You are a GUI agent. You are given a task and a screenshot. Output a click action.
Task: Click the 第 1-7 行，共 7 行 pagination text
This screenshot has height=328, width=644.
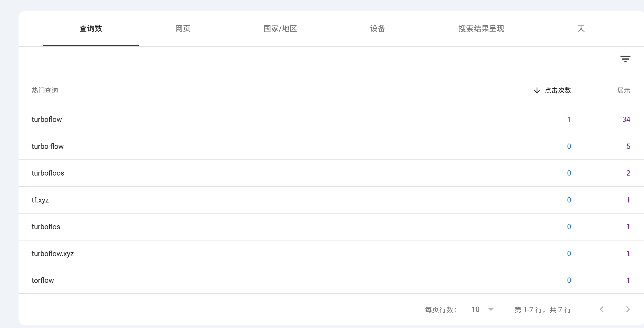tap(542, 309)
